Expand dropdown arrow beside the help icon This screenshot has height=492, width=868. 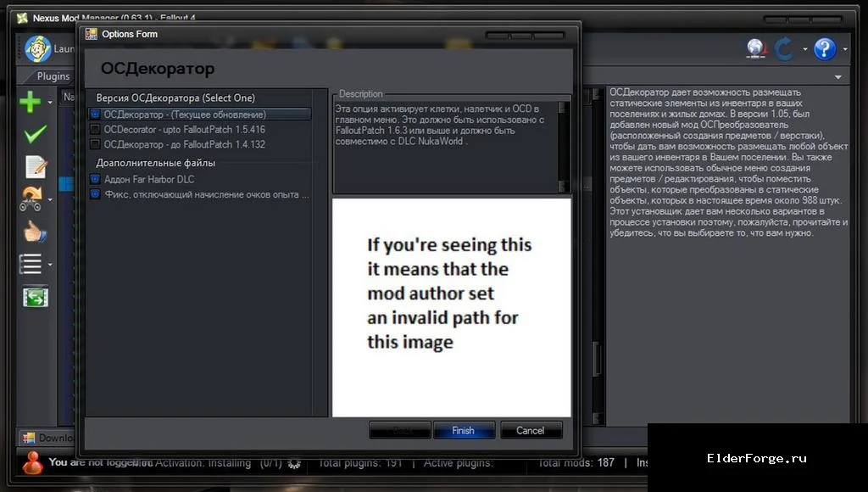click(845, 49)
